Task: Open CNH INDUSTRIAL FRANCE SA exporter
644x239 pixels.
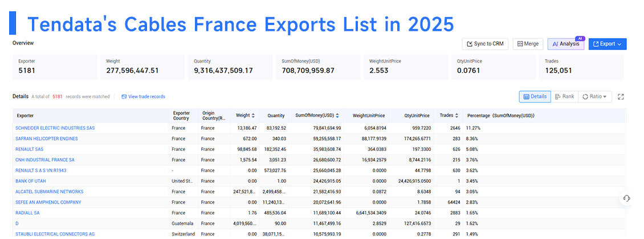Action: [45, 160]
